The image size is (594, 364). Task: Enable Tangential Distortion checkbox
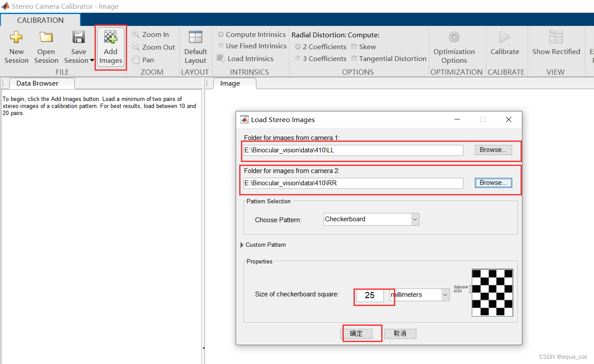[x=354, y=58]
